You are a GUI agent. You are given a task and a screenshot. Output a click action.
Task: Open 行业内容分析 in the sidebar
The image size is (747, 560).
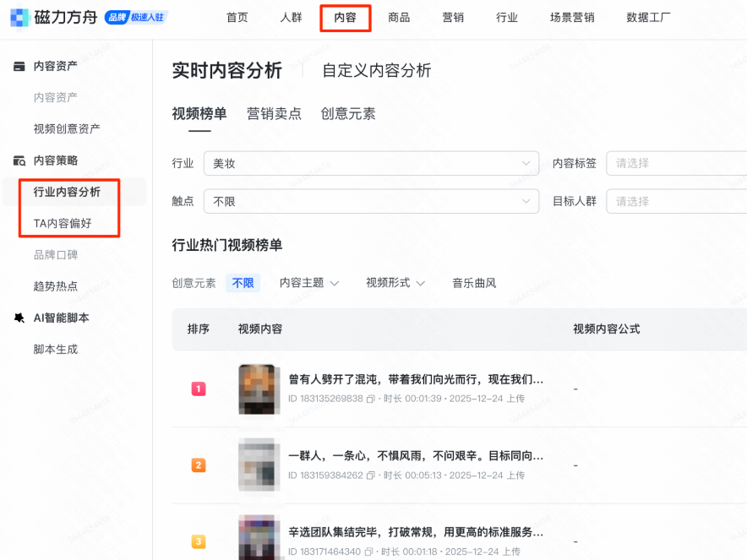click(x=67, y=192)
